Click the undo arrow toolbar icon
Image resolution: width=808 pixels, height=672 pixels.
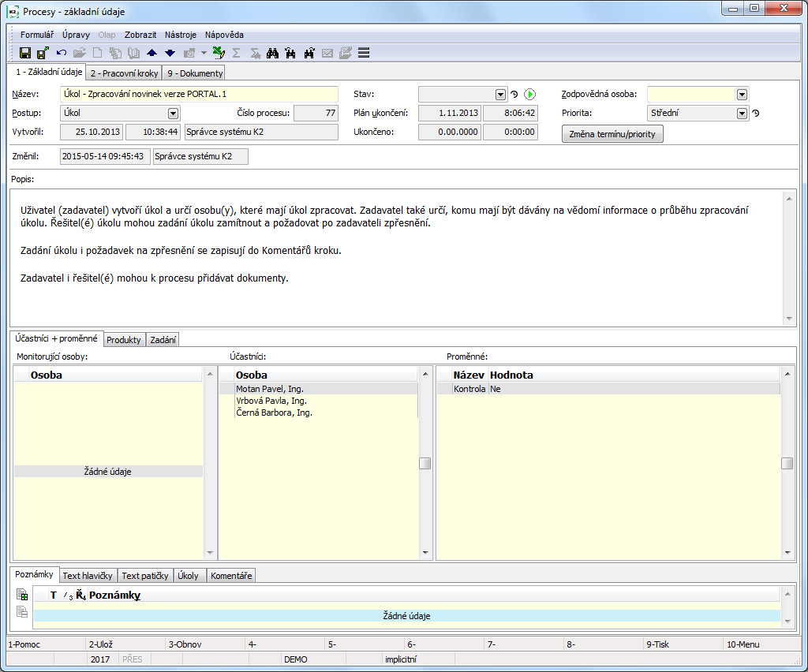click(62, 53)
